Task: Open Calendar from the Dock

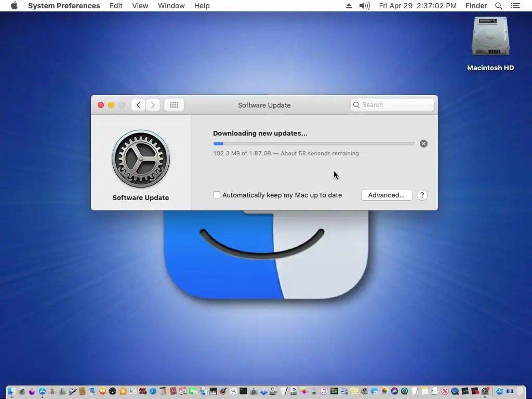Action: [x=183, y=391]
